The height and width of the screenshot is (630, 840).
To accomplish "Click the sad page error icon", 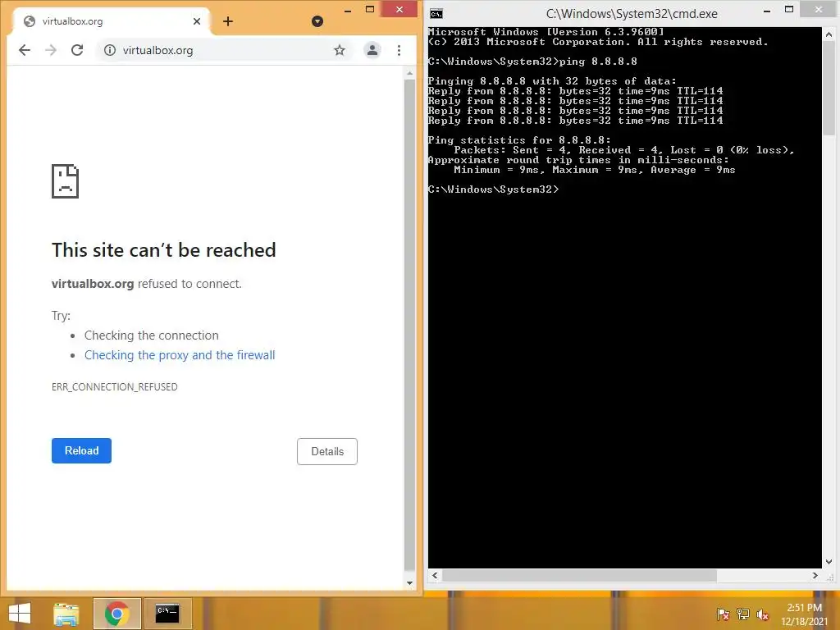I will click(66, 181).
